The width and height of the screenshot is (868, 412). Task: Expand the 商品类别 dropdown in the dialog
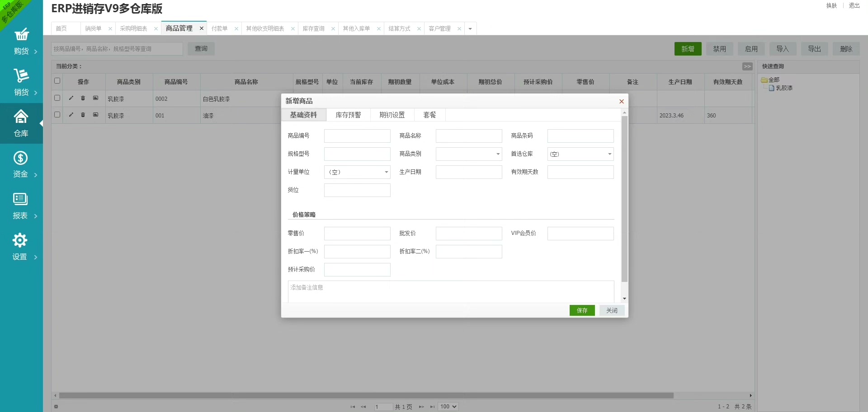[x=498, y=154]
